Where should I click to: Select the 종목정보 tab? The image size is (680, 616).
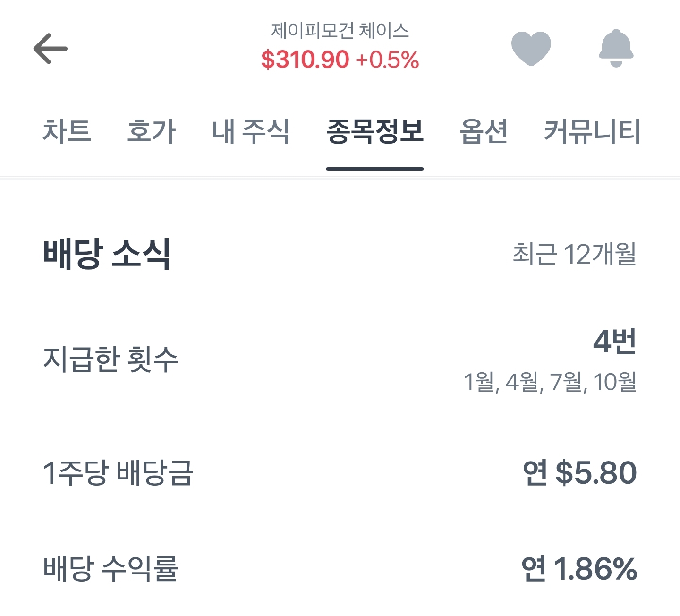(x=375, y=131)
